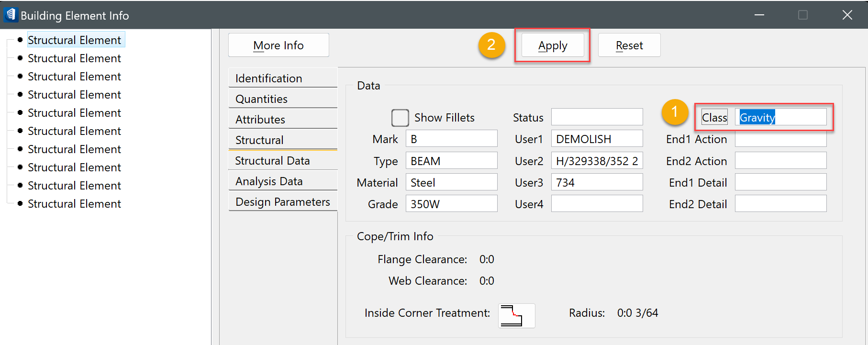
Task: Minimize the Building Element Info window
Action: click(x=759, y=15)
